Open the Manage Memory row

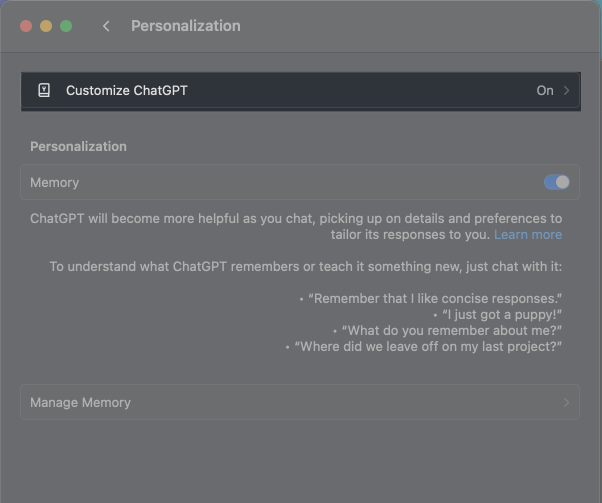[299, 402]
